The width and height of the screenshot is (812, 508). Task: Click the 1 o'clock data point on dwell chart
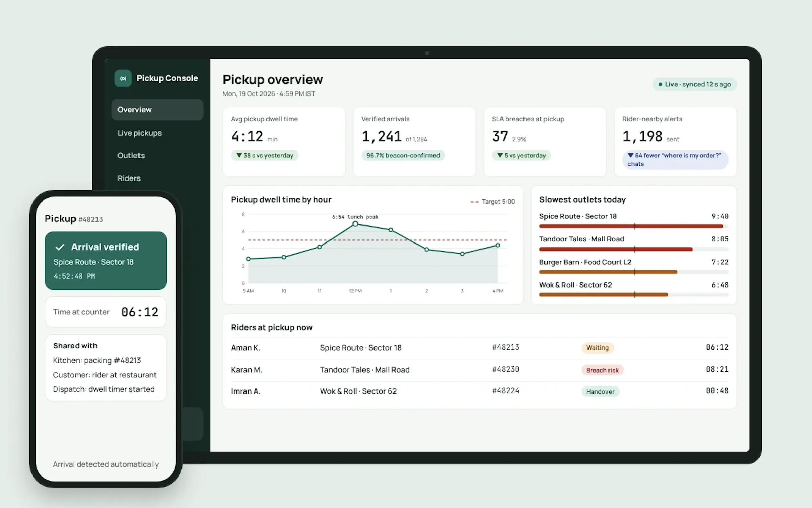pyautogui.click(x=391, y=230)
